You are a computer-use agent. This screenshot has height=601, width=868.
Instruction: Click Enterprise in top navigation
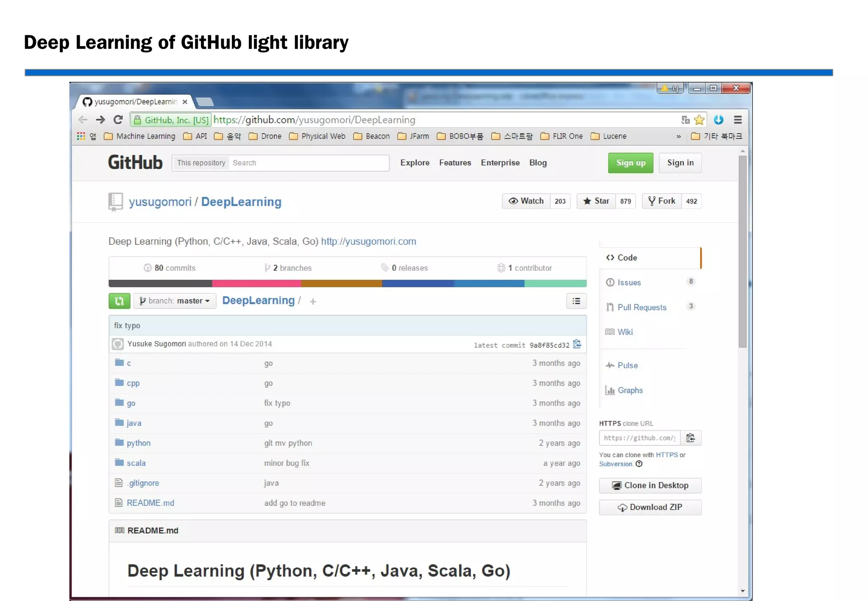click(500, 163)
